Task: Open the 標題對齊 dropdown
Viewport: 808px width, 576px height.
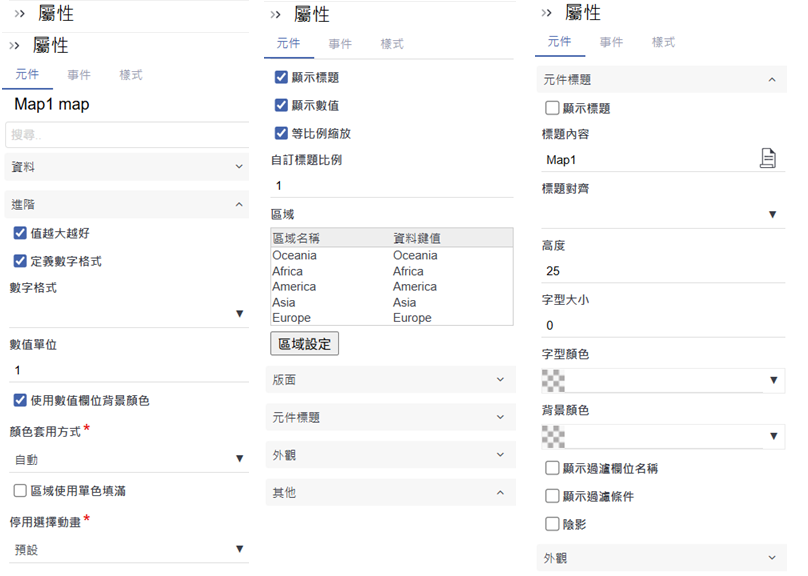Action: click(x=662, y=214)
